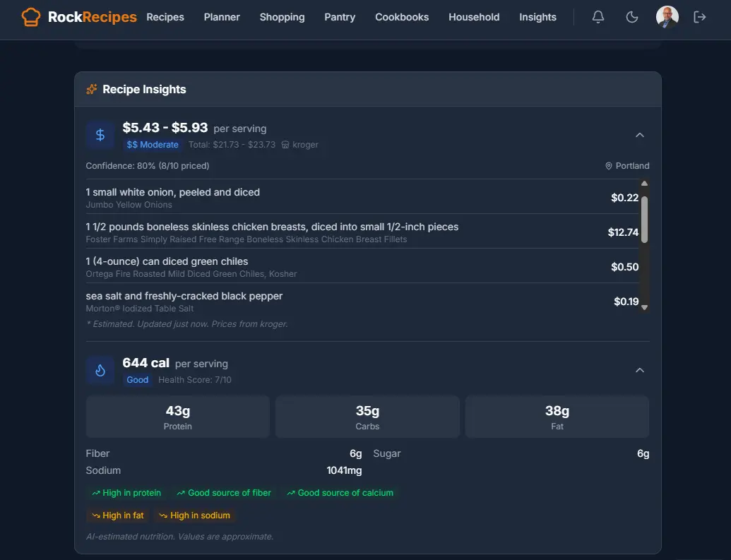Click the 644 cal heading
731x560 pixels.
pos(145,363)
